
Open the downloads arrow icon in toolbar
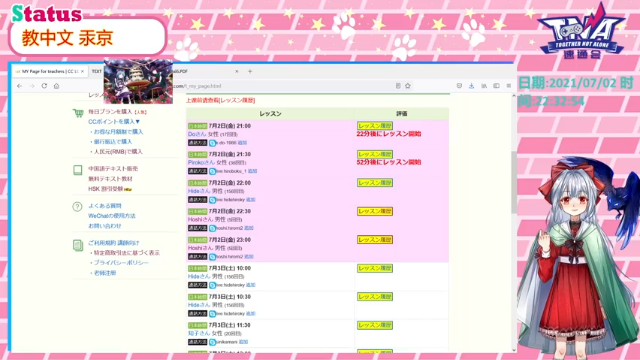471,86
